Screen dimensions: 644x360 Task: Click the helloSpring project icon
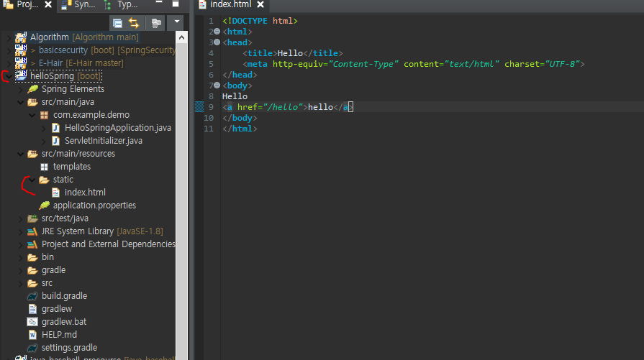pyautogui.click(x=21, y=76)
